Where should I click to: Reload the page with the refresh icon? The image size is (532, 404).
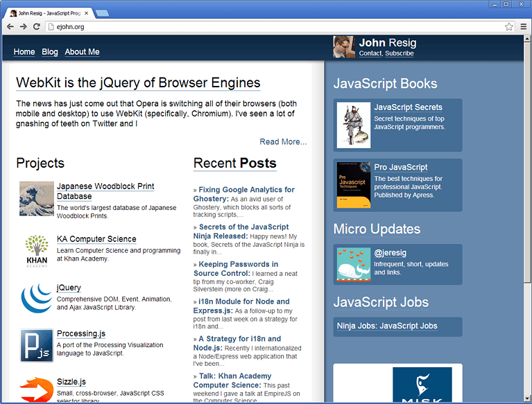click(x=37, y=26)
